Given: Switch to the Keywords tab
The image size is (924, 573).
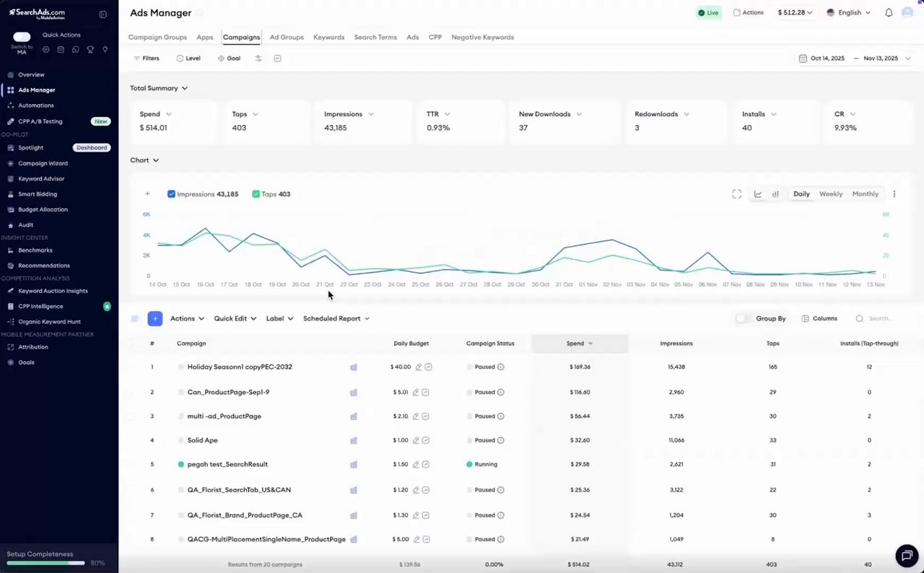Looking at the screenshot, I should click(x=328, y=37).
